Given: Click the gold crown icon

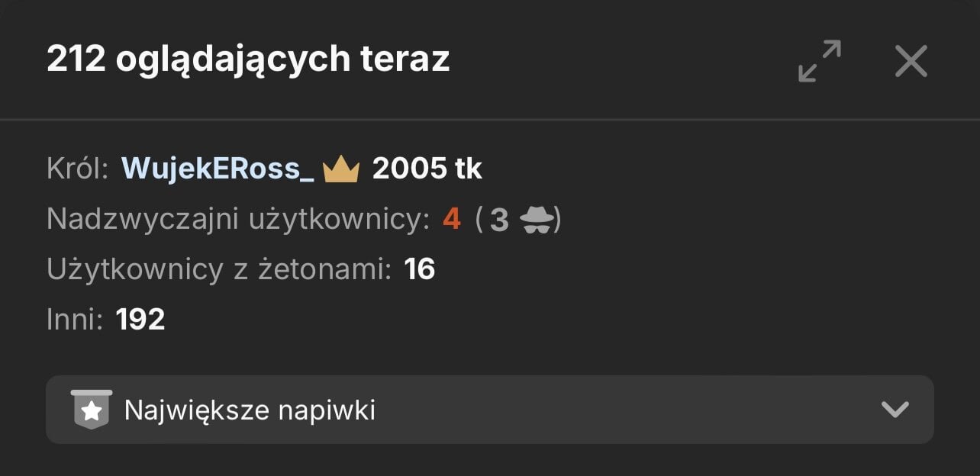Looking at the screenshot, I should [341, 169].
